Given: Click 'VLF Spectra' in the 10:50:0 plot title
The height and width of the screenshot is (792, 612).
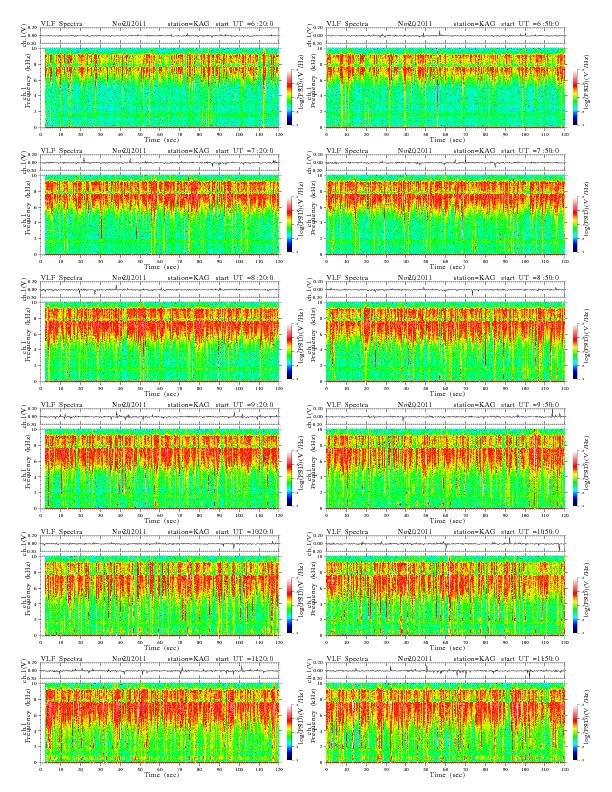Looking at the screenshot, I should tap(347, 532).
